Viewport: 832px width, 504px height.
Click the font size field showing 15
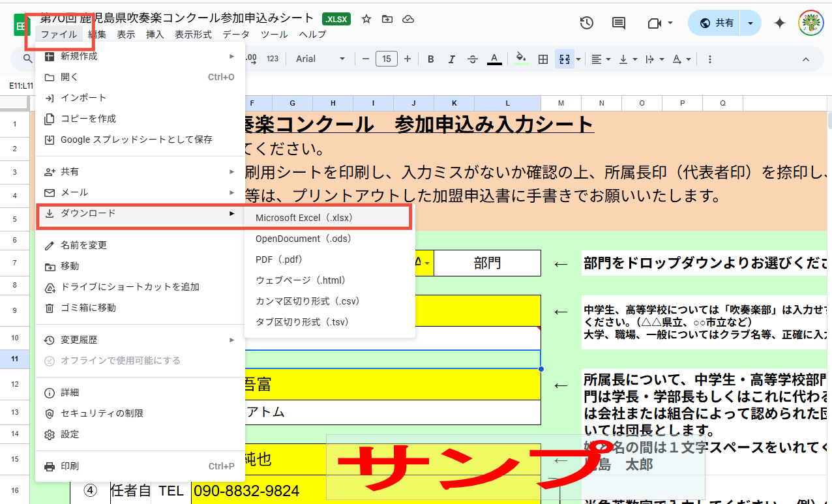coord(387,59)
